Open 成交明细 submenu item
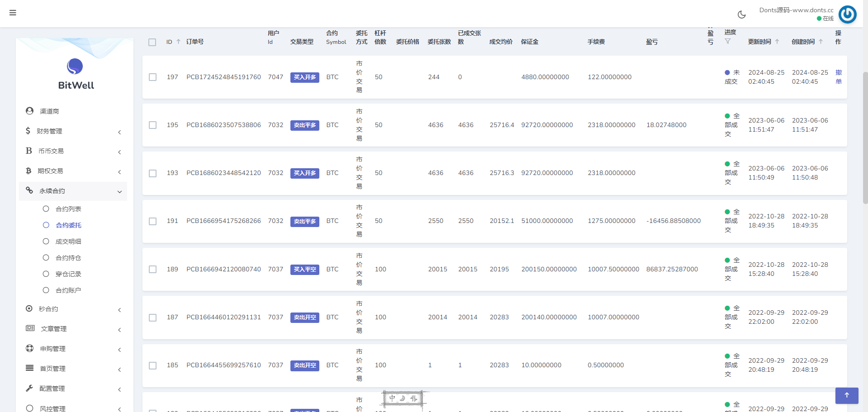This screenshot has height=412, width=868. tap(68, 242)
